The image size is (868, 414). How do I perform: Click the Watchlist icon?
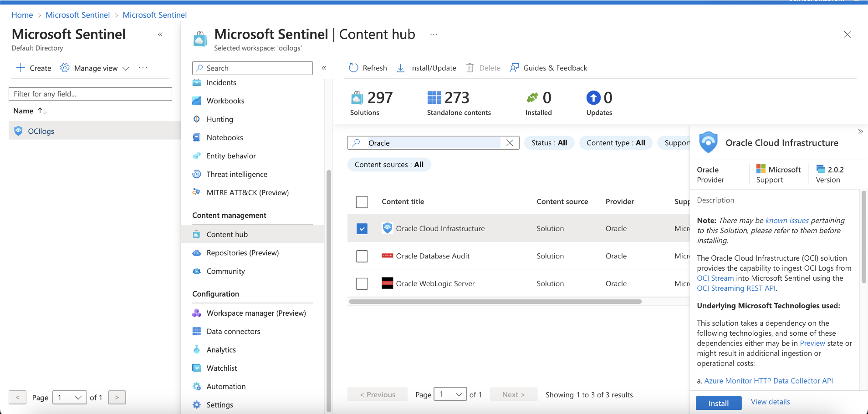coord(197,368)
